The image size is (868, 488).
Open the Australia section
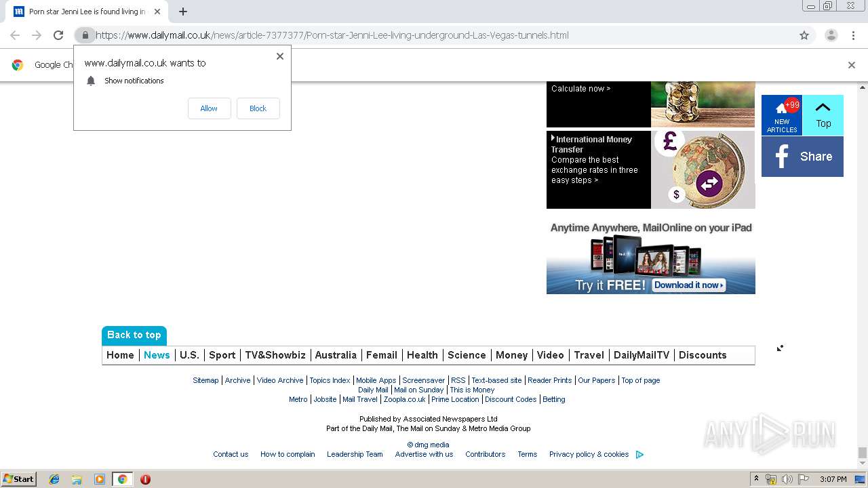pyautogui.click(x=336, y=355)
